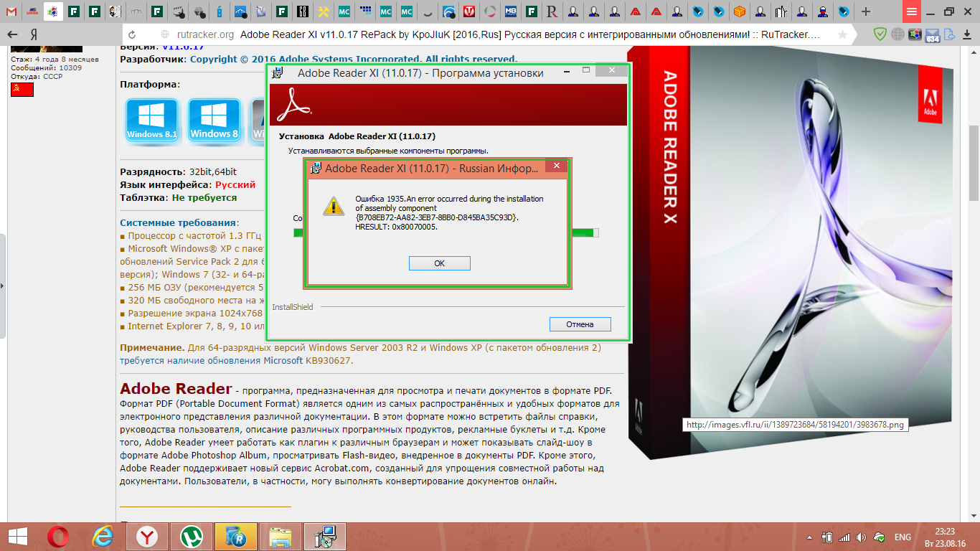Switch to the tab with orange box icon
Screen dimensions: 980x551
[740, 11]
